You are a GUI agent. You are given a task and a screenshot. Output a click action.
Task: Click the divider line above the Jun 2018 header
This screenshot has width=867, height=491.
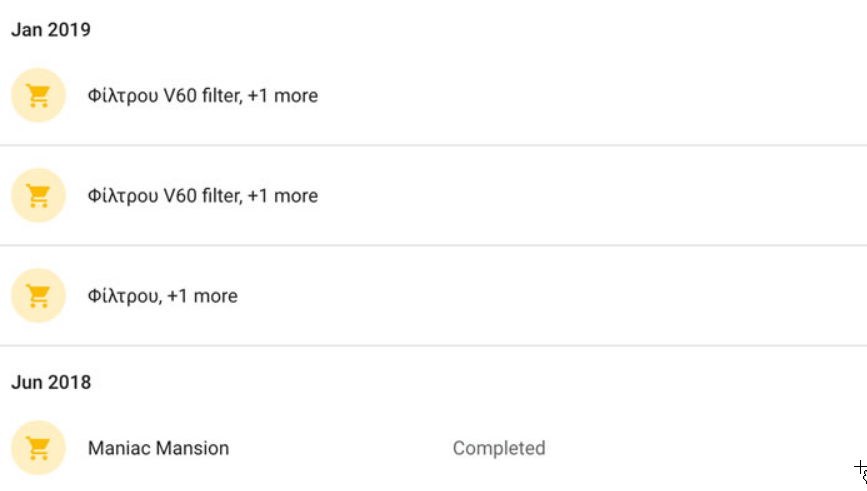pos(433,346)
